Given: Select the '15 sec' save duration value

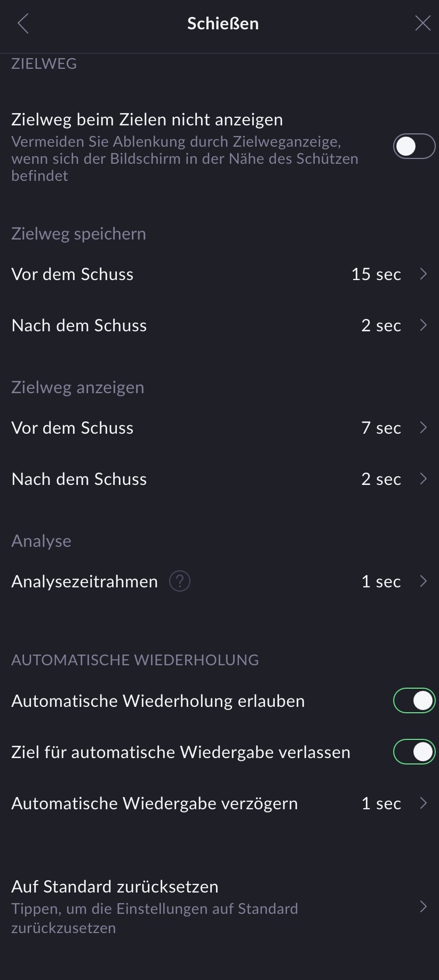Looking at the screenshot, I should (376, 274).
